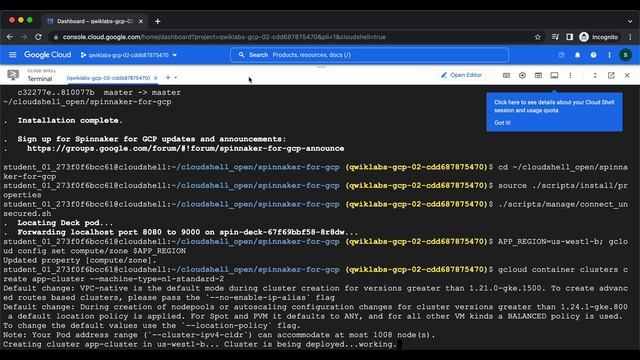Expand the dropdown arrow beside the new-tab plus
Viewport: 640px width, 360px height.
(176, 78)
